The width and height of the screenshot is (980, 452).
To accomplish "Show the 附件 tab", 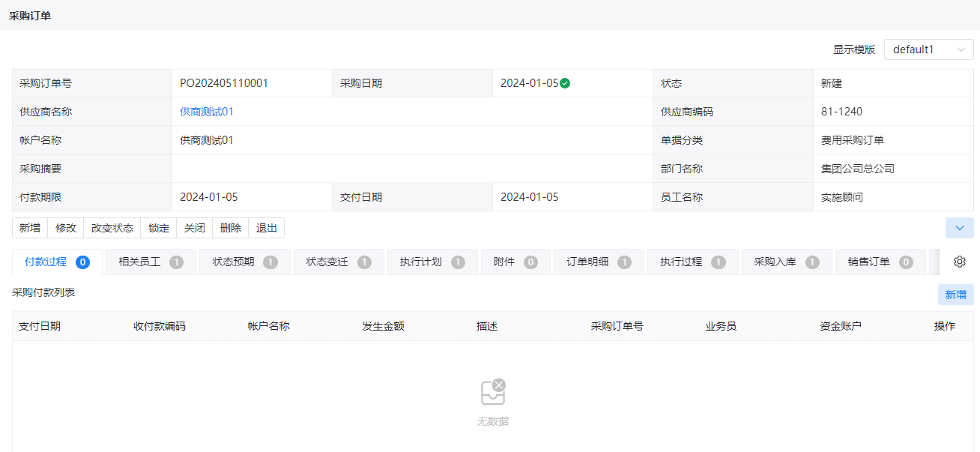I will coord(515,262).
